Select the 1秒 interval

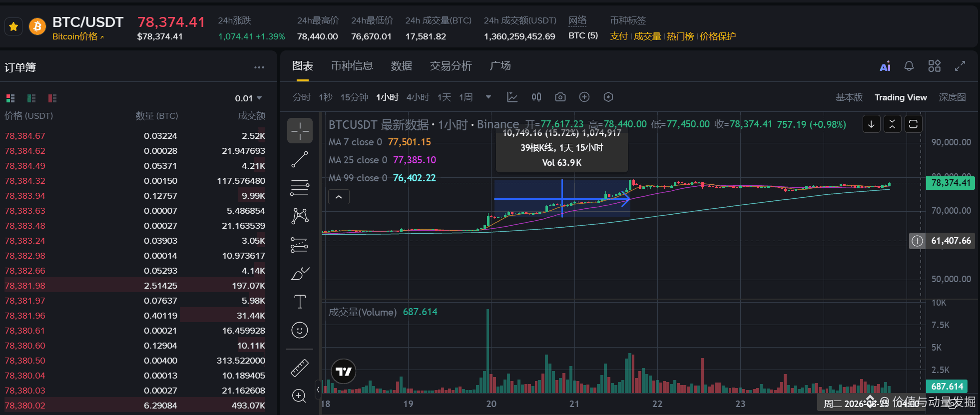[x=326, y=97]
